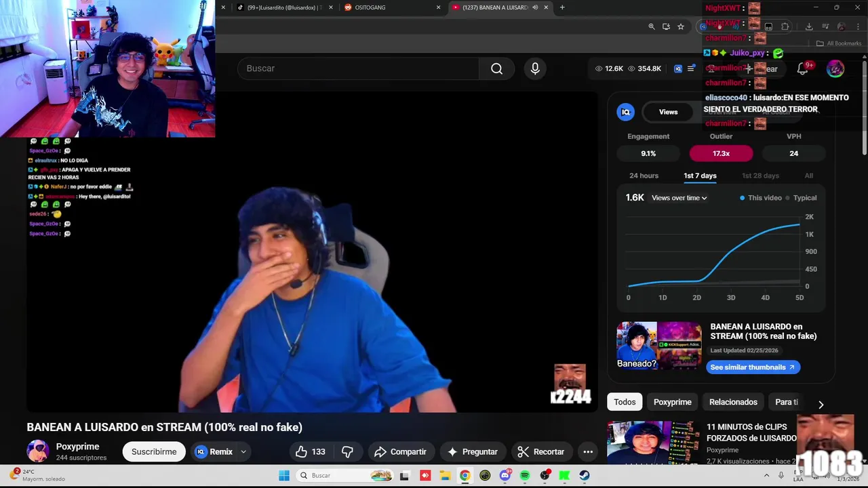Screen dimensions: 868x488
Task: Click Outlier 17.3x score pill
Action: coord(721,153)
